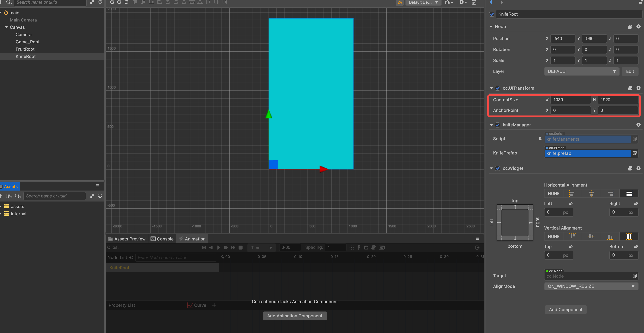Image resolution: width=644 pixels, height=333 pixels.
Task: Click the Assets panel menu icon
Action: 97,186
